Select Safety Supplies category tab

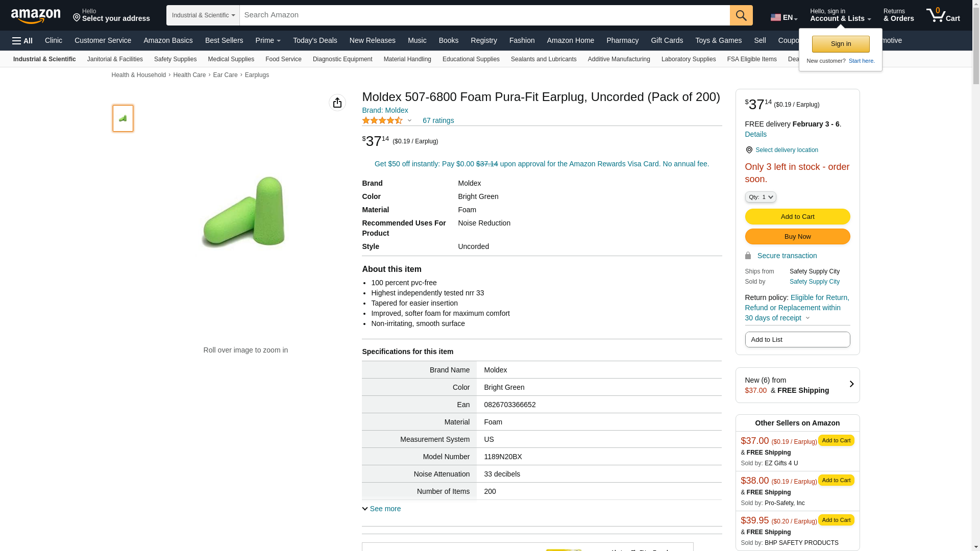pos(175,59)
